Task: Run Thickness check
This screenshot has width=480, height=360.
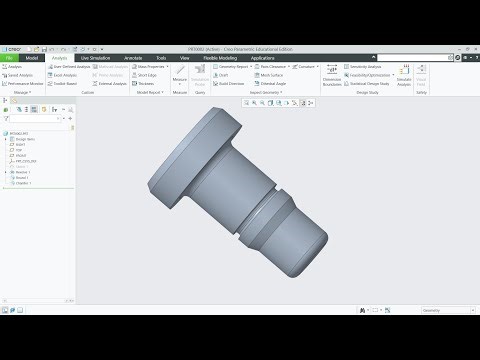Action: point(143,84)
